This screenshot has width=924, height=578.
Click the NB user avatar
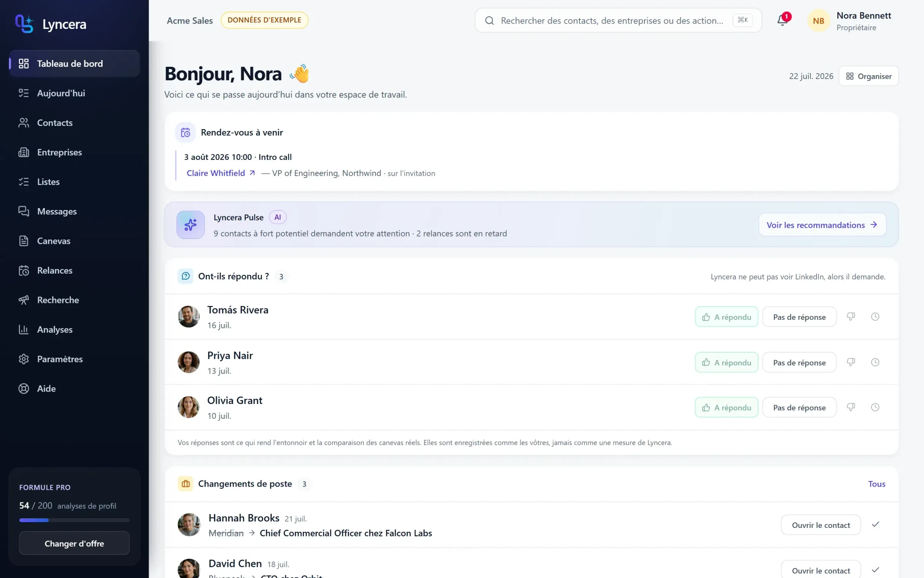click(819, 21)
